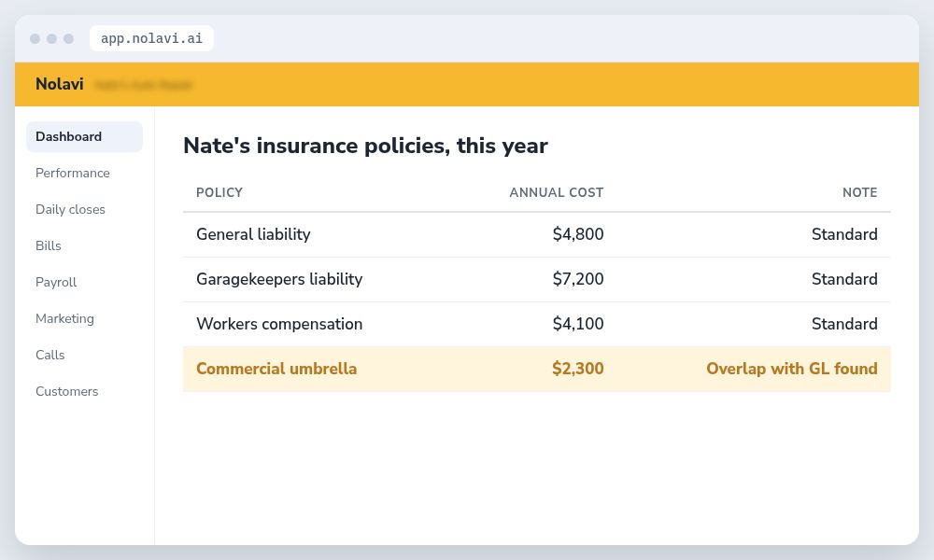Click the ANNUAL COST column header
This screenshot has height=560, width=934.
point(557,192)
